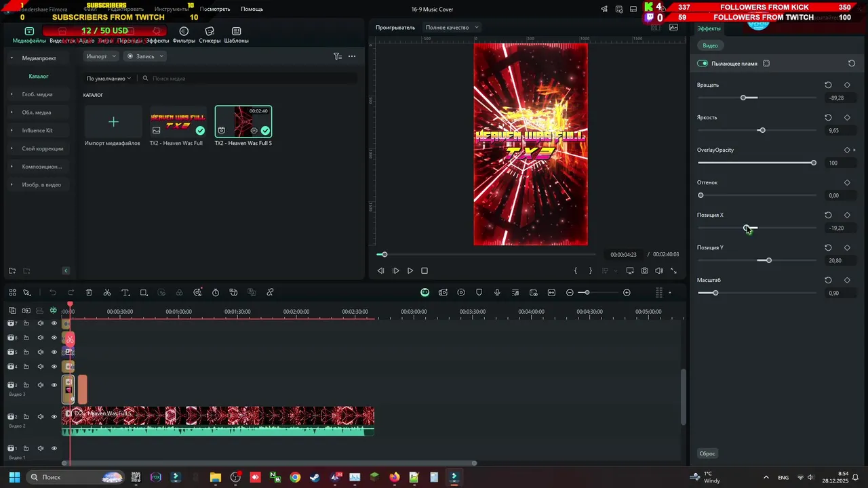The height and width of the screenshot is (488, 868).
Task: Lock Видео 1 track
Action: [26, 449]
